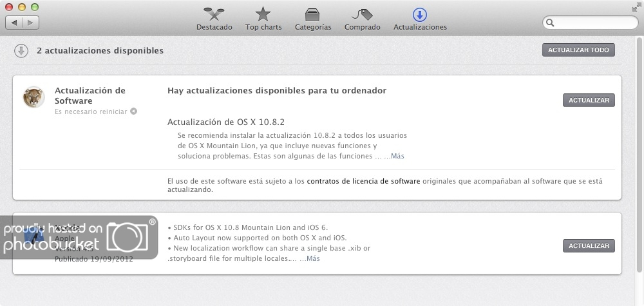
Task: Click ACTUALIZAR for Actualización de Software
Action: pos(589,100)
